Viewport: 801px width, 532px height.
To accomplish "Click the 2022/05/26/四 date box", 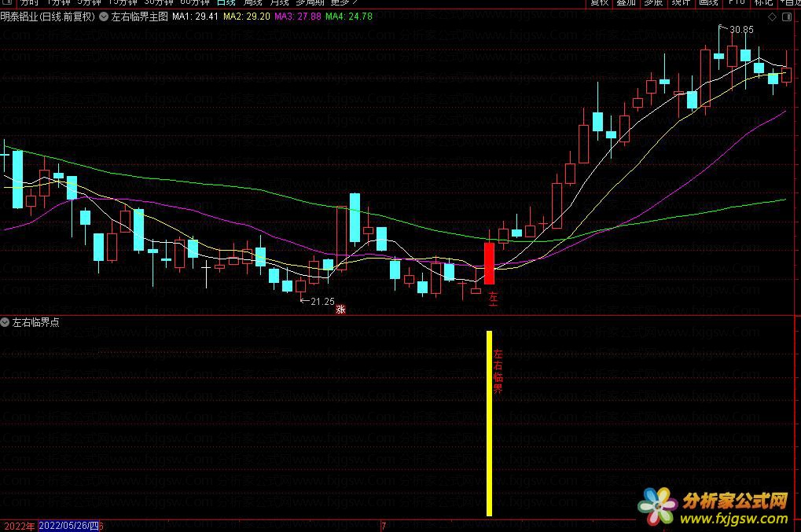I will tap(68, 526).
